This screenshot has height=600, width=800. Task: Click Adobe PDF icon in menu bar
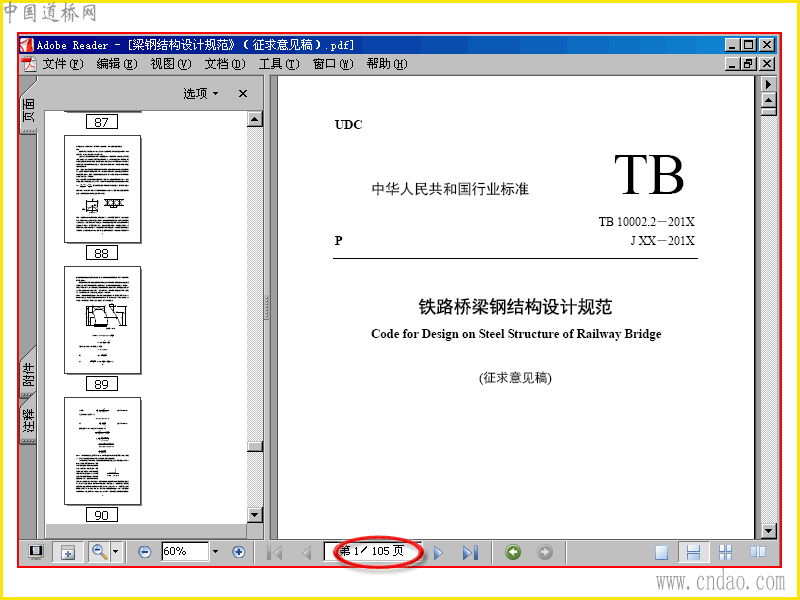pos(29,64)
